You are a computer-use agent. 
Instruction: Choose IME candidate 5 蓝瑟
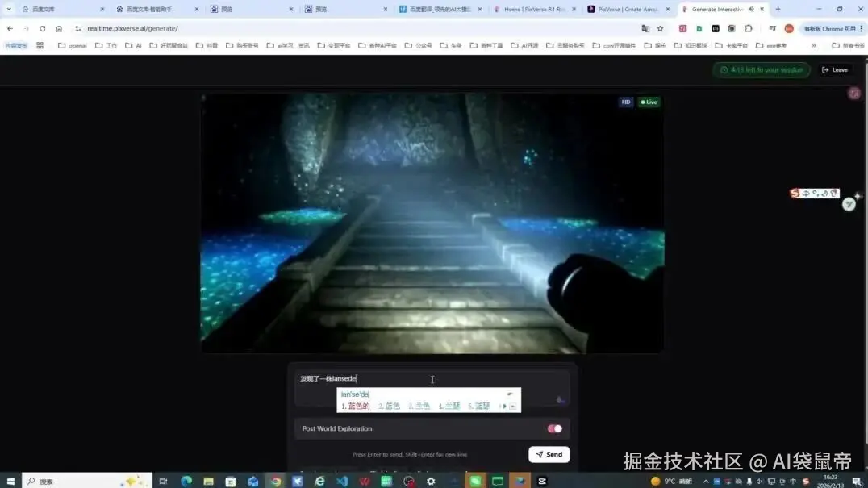479,406
